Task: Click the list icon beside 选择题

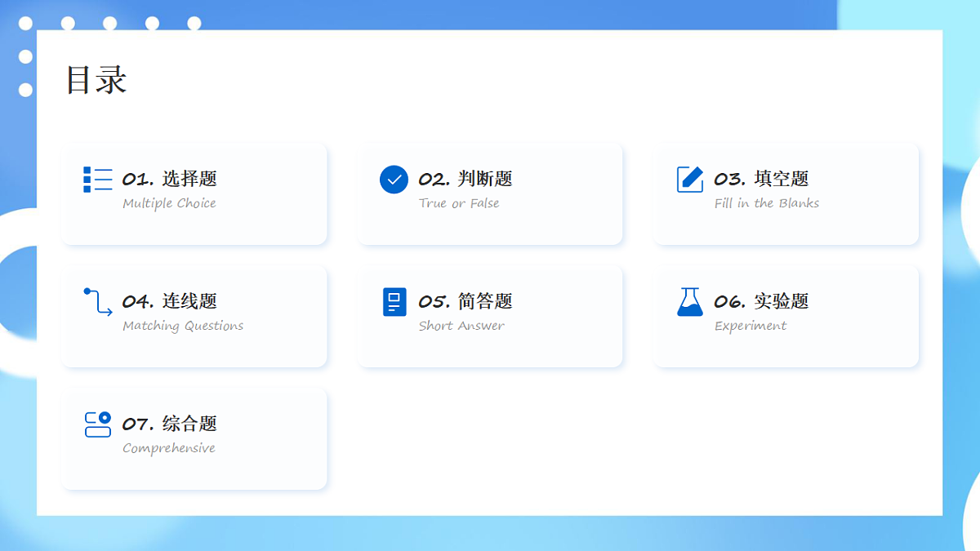Action: pos(98,180)
